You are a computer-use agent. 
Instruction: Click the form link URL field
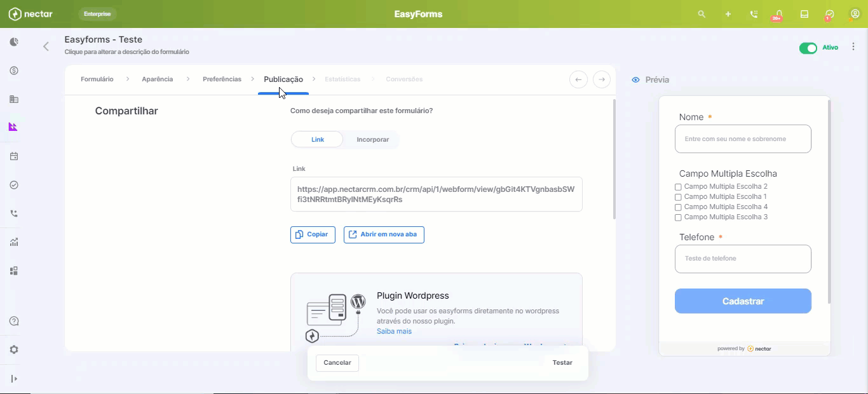click(x=437, y=194)
